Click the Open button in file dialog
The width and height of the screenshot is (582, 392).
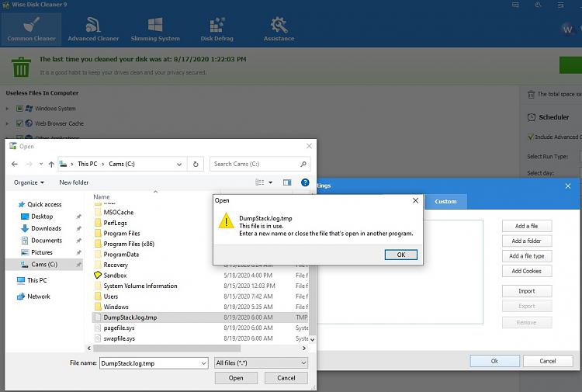click(x=236, y=378)
